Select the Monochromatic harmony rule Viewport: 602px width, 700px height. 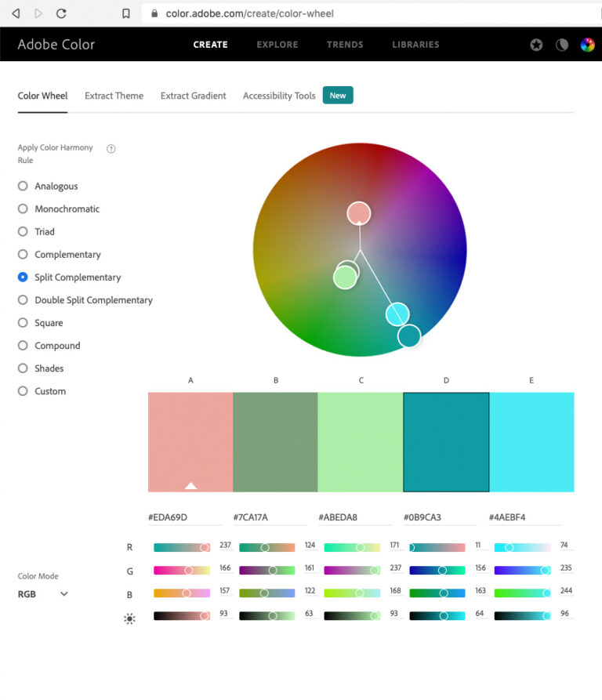pos(59,209)
